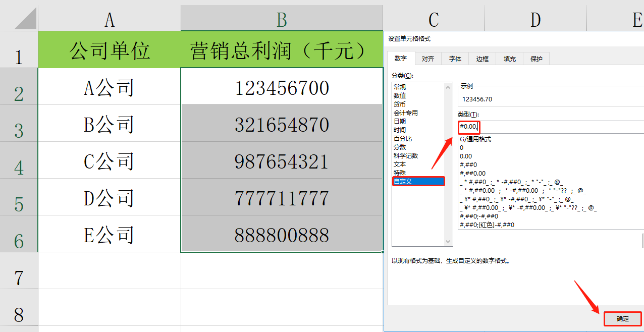Select the 常规 category
644x332 pixels.
click(x=418, y=87)
